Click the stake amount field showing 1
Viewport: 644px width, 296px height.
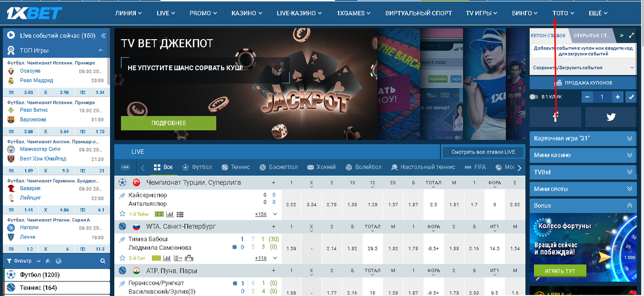[603, 97]
